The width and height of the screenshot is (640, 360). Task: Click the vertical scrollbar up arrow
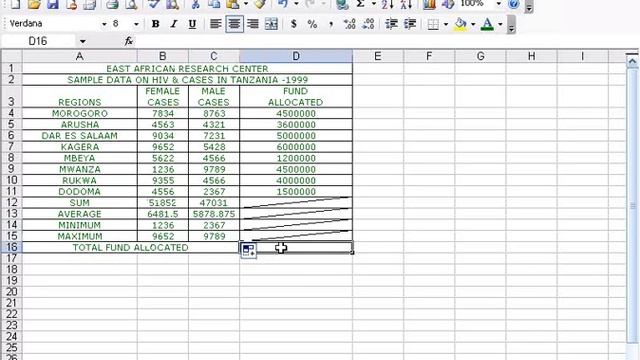pyautogui.click(x=632, y=61)
